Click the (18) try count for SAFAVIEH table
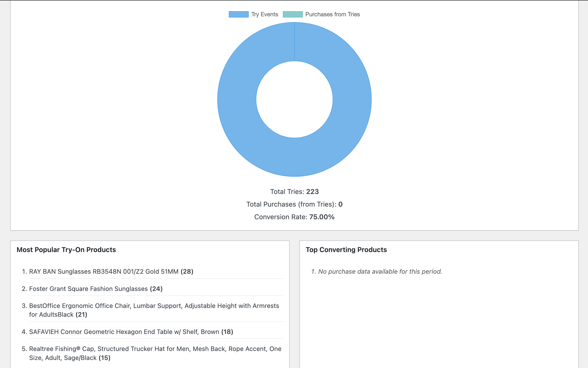Screen dimensions: 588x368 227,332
